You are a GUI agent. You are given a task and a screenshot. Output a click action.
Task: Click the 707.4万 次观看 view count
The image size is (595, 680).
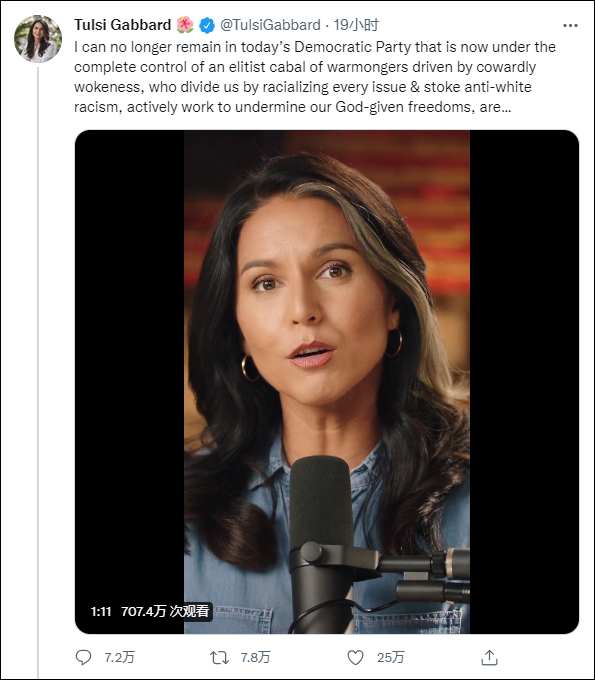point(165,611)
